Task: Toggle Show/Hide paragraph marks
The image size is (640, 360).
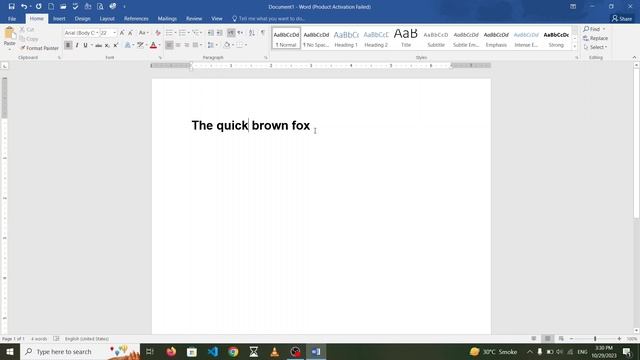Action: [263, 33]
